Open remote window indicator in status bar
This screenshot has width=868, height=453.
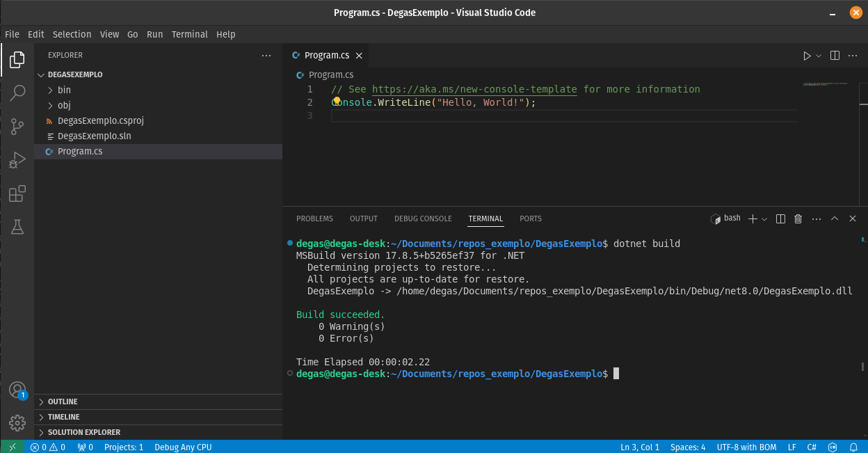click(12, 447)
